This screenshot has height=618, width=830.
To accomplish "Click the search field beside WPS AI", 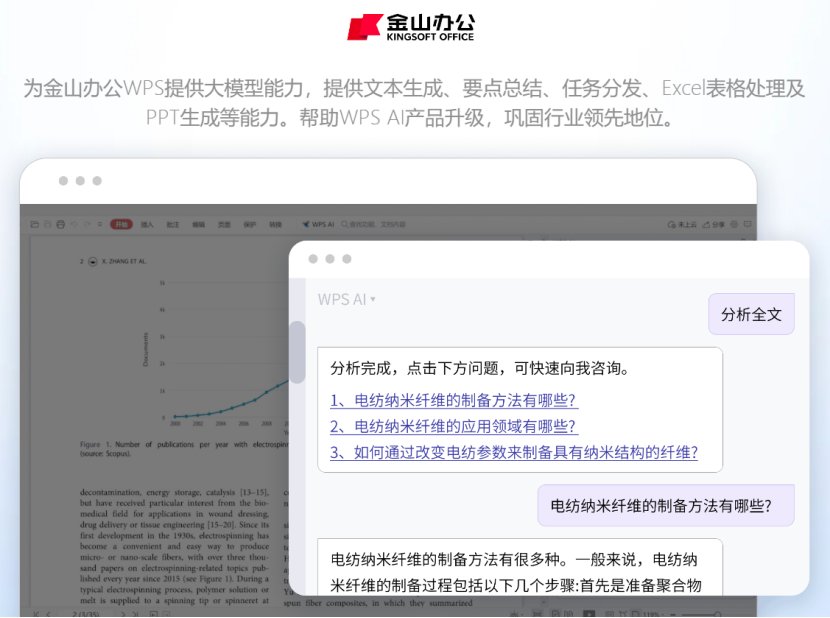I will [373, 225].
